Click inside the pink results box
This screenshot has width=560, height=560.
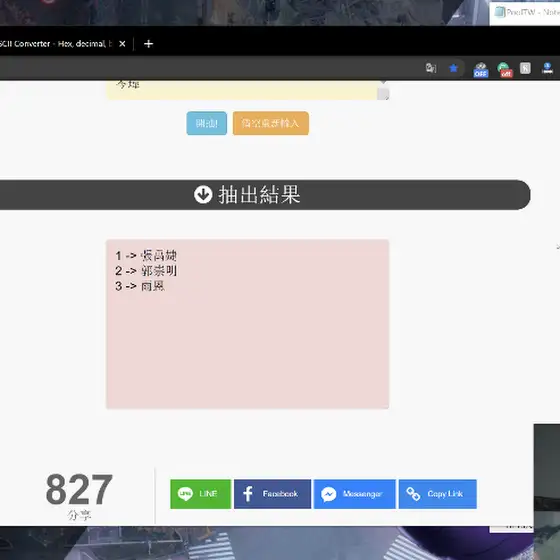tap(248, 324)
